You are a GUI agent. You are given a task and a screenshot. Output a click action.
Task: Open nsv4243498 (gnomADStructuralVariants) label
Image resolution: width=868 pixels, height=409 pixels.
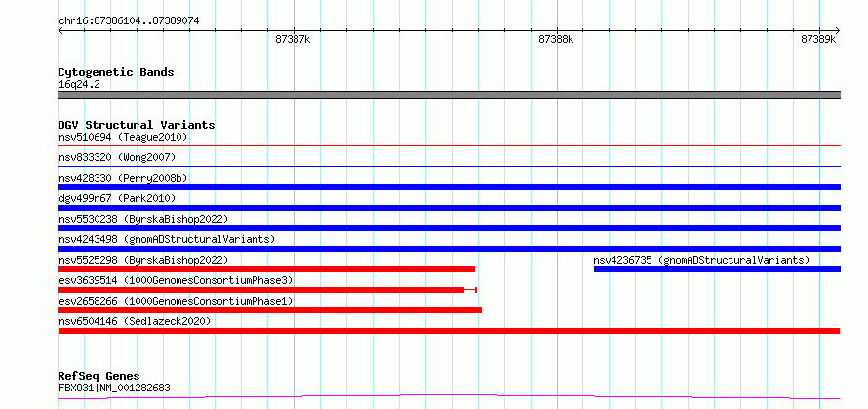(x=167, y=239)
